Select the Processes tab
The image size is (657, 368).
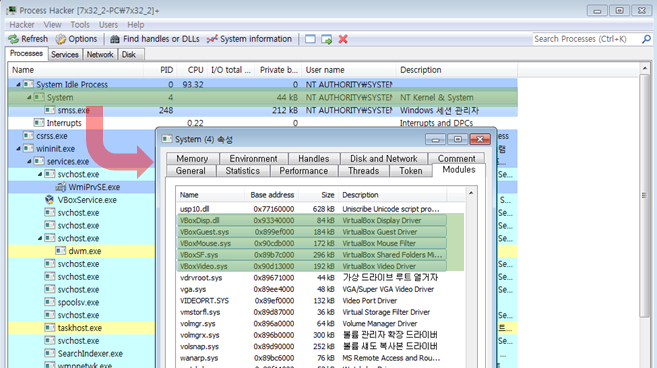click(x=26, y=54)
